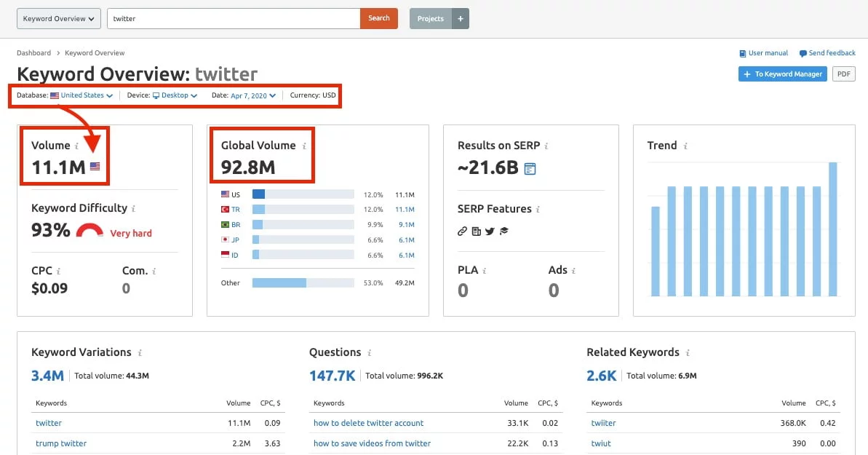
Task: Click the info icon next to Keyword Difficulty
Action: pos(133,209)
